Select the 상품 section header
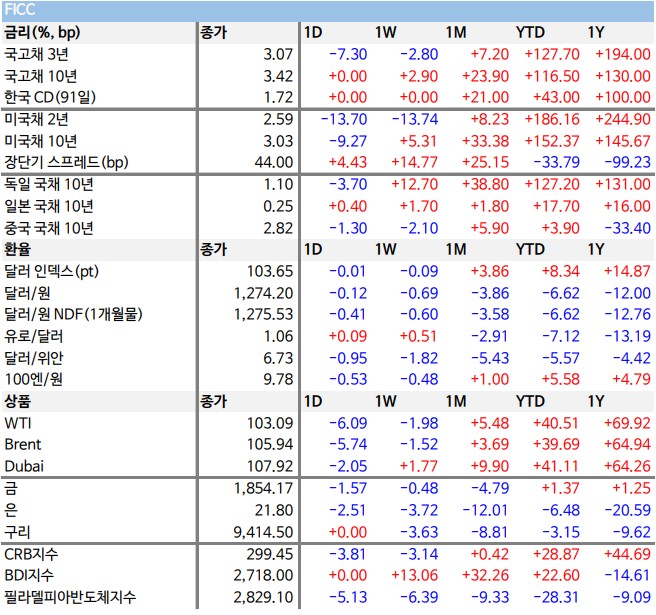The height and width of the screenshot is (615, 656). [x=17, y=401]
